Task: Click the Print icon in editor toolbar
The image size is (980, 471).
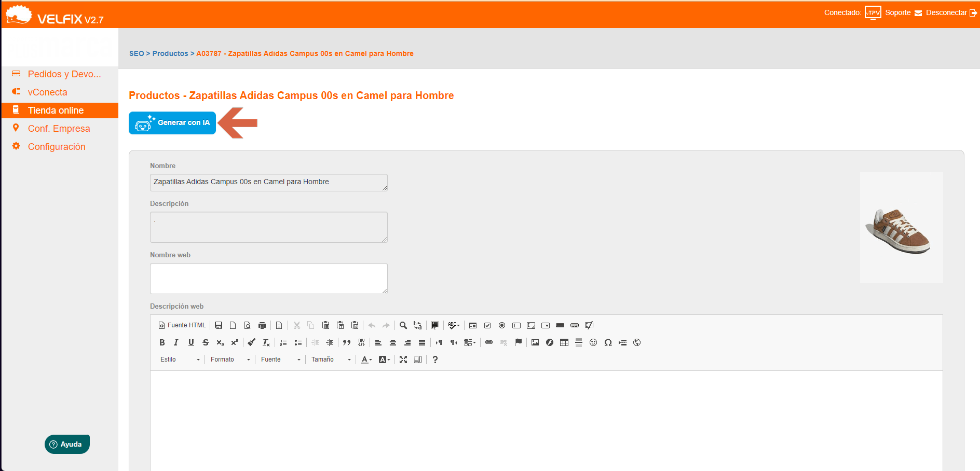Action: point(262,325)
